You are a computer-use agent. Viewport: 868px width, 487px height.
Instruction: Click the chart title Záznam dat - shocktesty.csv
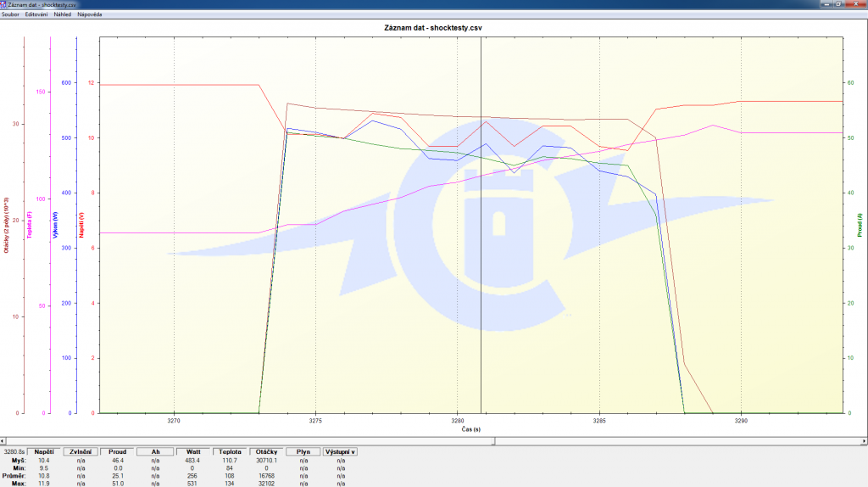tap(433, 28)
